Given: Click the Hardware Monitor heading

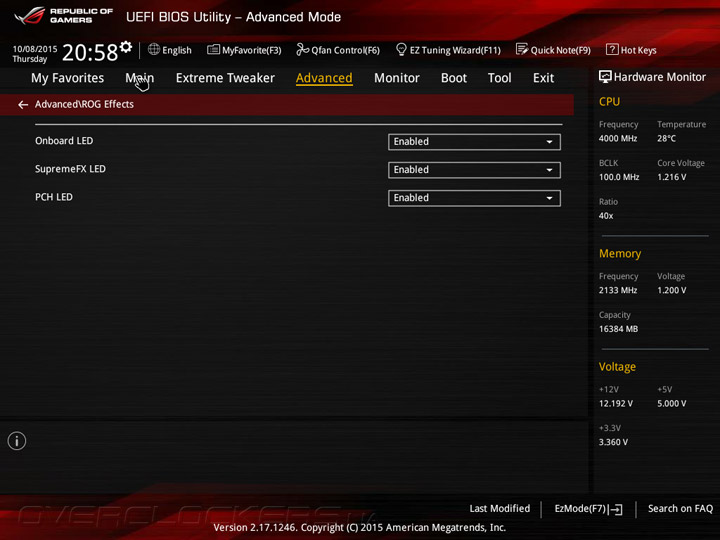Looking at the screenshot, I should [659, 77].
